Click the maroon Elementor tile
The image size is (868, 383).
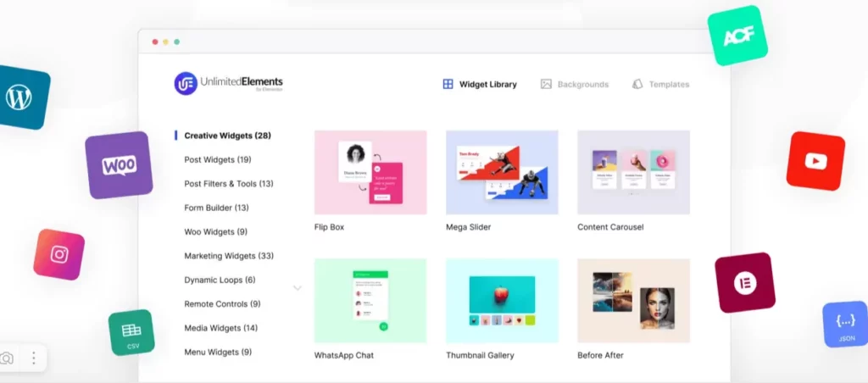coord(745,283)
